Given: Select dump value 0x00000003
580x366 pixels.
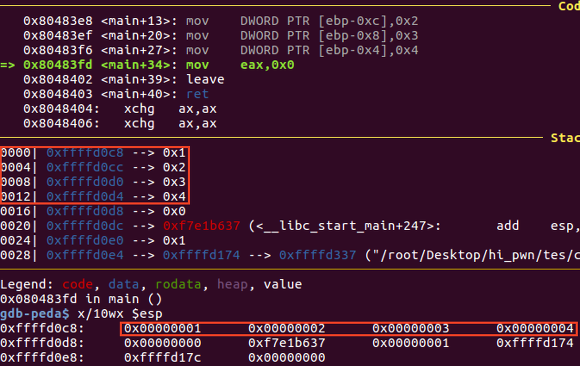Looking at the screenshot, I should click(411, 328).
